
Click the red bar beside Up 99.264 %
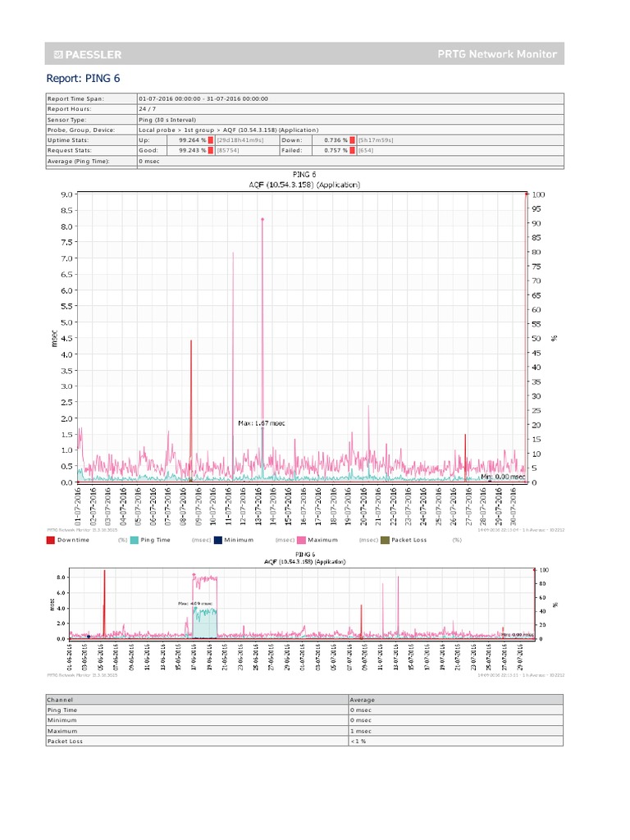[x=211, y=140]
